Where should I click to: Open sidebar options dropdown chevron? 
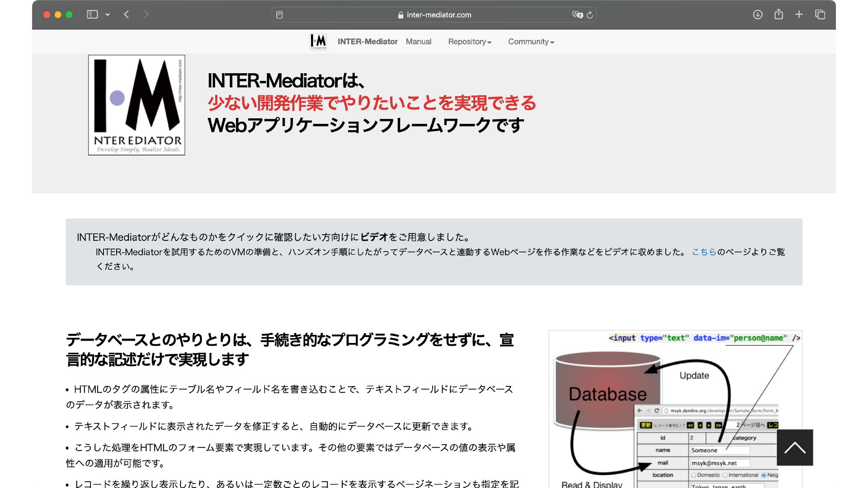108,14
